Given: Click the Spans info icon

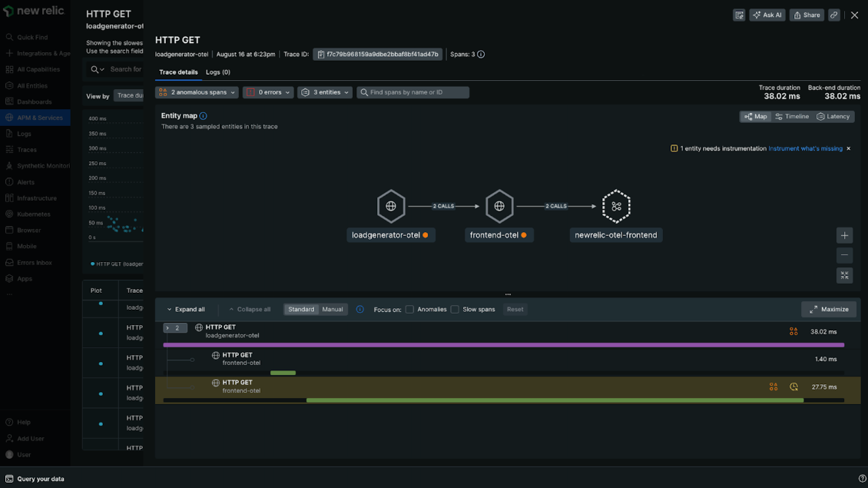Looking at the screenshot, I should (481, 55).
